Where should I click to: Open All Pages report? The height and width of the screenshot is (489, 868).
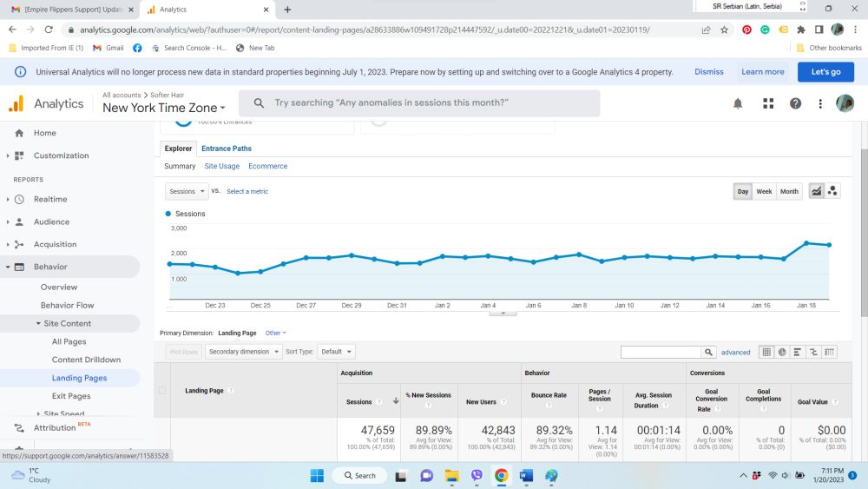tap(69, 341)
